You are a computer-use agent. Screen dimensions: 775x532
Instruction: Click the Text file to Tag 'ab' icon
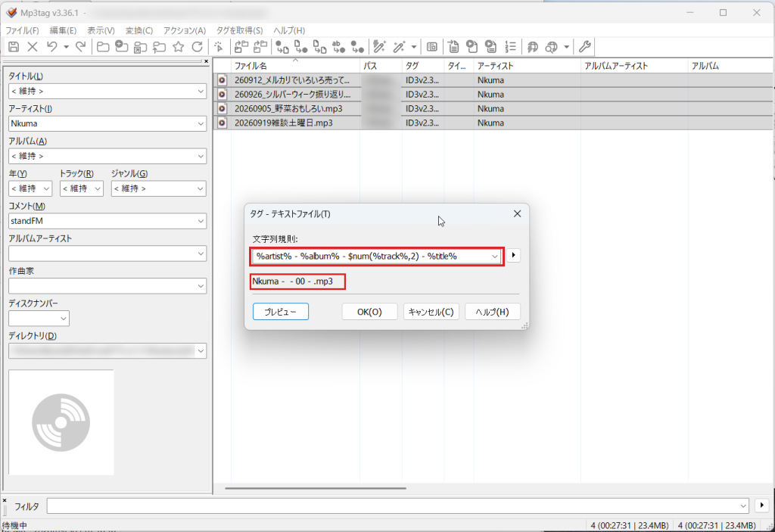[x=338, y=47]
